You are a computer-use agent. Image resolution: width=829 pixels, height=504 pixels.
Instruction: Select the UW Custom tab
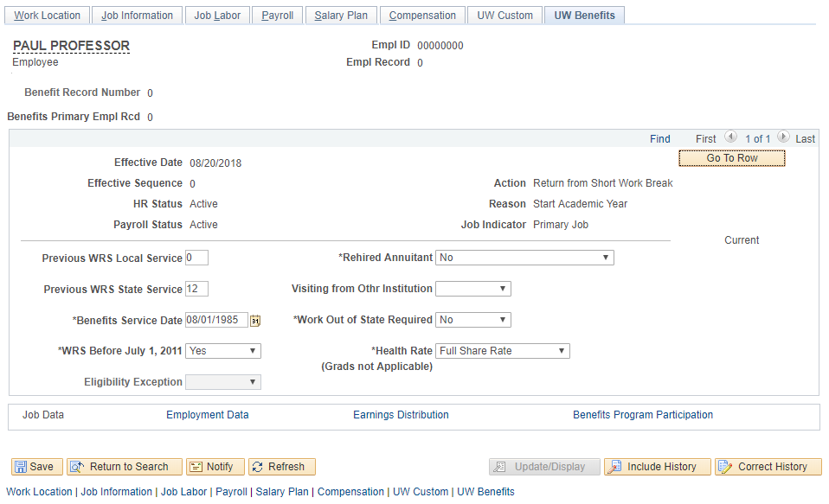[504, 16]
